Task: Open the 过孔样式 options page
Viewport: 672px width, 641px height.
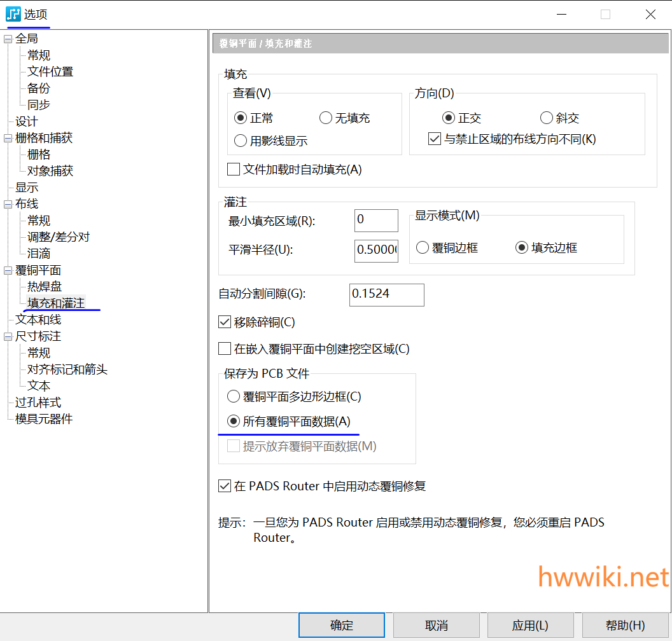Action: pos(38,403)
